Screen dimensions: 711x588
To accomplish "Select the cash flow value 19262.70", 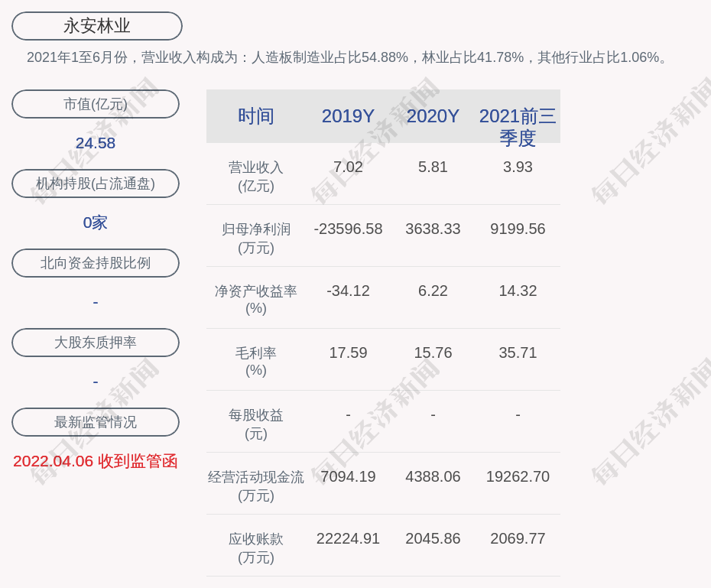I will (518, 476).
